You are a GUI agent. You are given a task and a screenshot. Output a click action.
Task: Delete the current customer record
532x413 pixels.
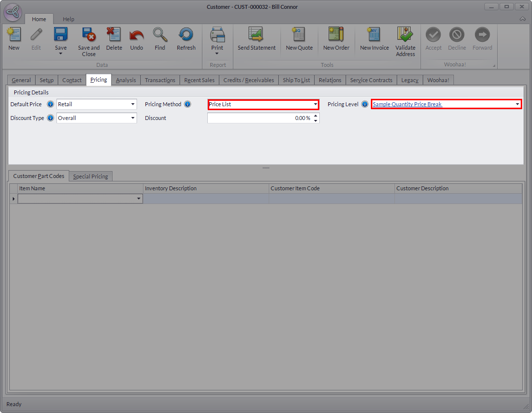tap(114, 35)
